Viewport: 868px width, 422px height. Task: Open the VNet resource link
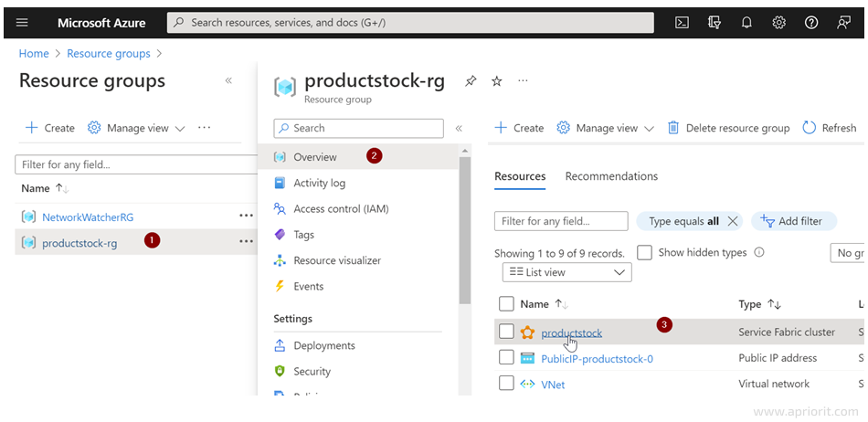(553, 385)
